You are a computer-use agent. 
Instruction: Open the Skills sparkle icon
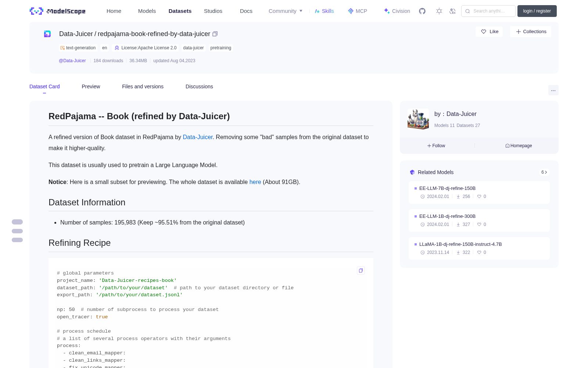pyautogui.click(x=317, y=11)
